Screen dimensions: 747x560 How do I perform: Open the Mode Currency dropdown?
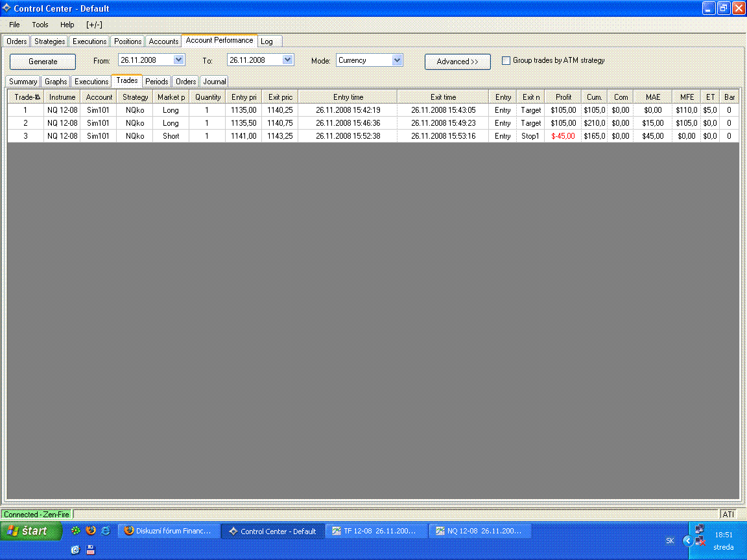[397, 60]
